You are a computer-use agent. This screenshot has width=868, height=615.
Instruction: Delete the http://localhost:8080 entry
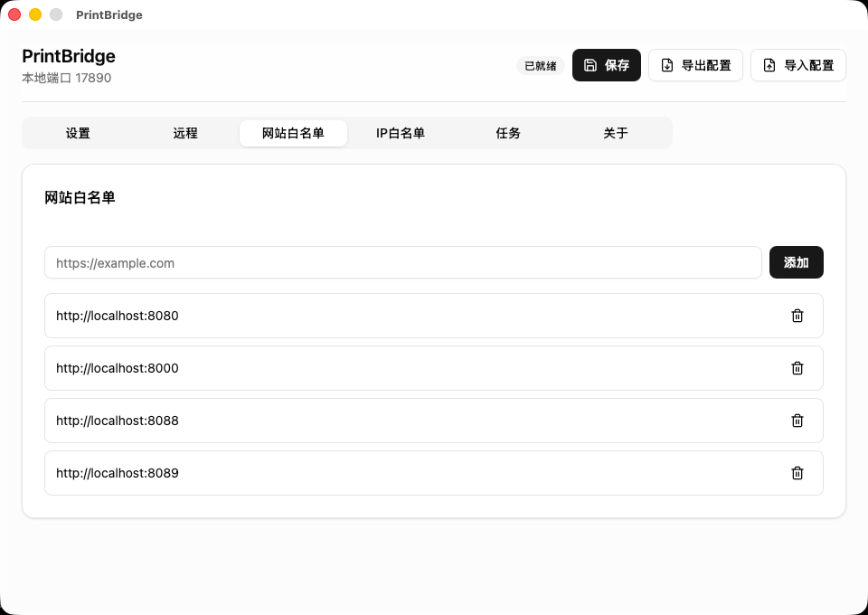pyautogui.click(x=797, y=316)
